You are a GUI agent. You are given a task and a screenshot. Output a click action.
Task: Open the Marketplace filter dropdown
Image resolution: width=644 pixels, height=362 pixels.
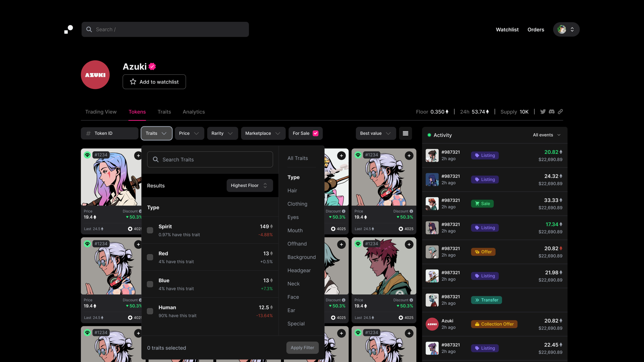(x=263, y=133)
